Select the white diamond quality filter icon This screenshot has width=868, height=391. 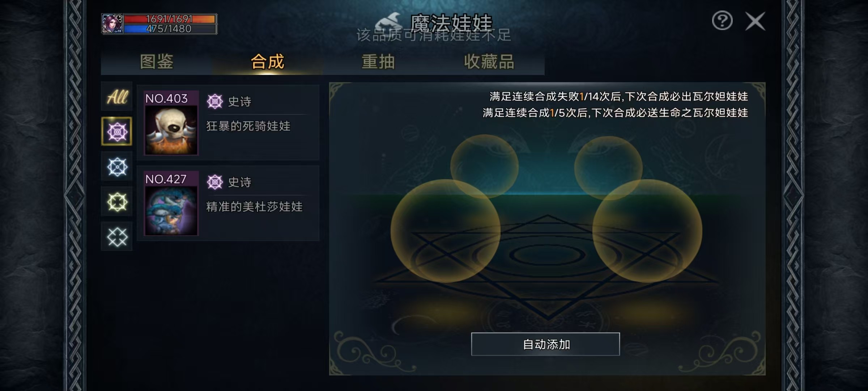pyautogui.click(x=117, y=237)
